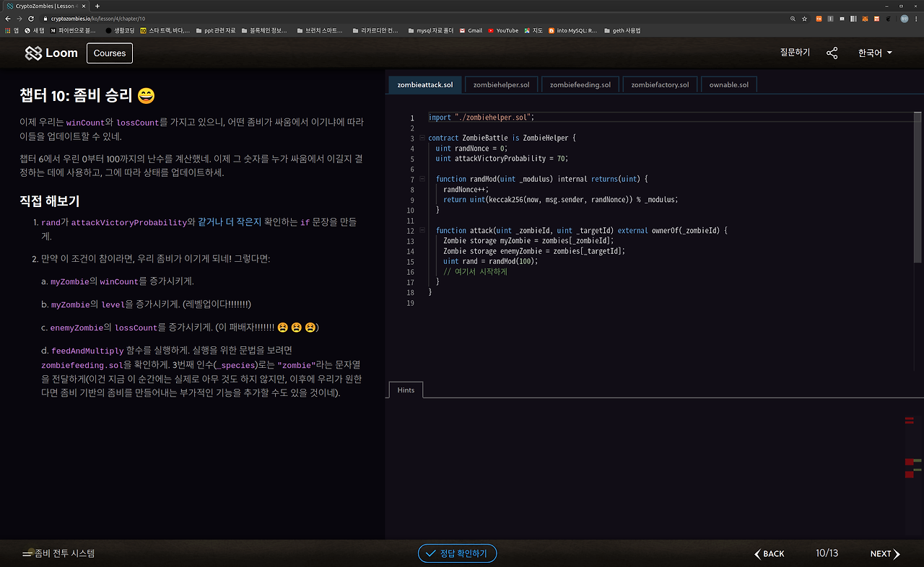Open the 스타 트랙, 바다 bookmark
Screen dimensions: 924x567
click(x=165, y=30)
